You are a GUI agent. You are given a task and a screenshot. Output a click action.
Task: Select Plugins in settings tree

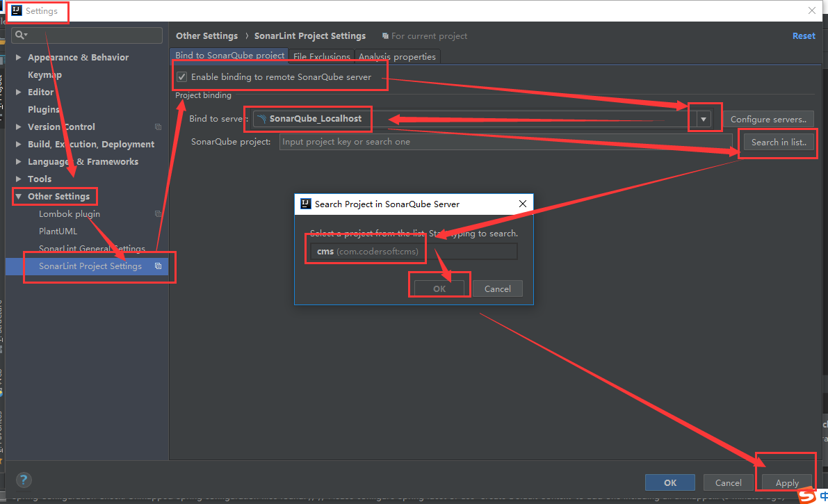(x=43, y=109)
